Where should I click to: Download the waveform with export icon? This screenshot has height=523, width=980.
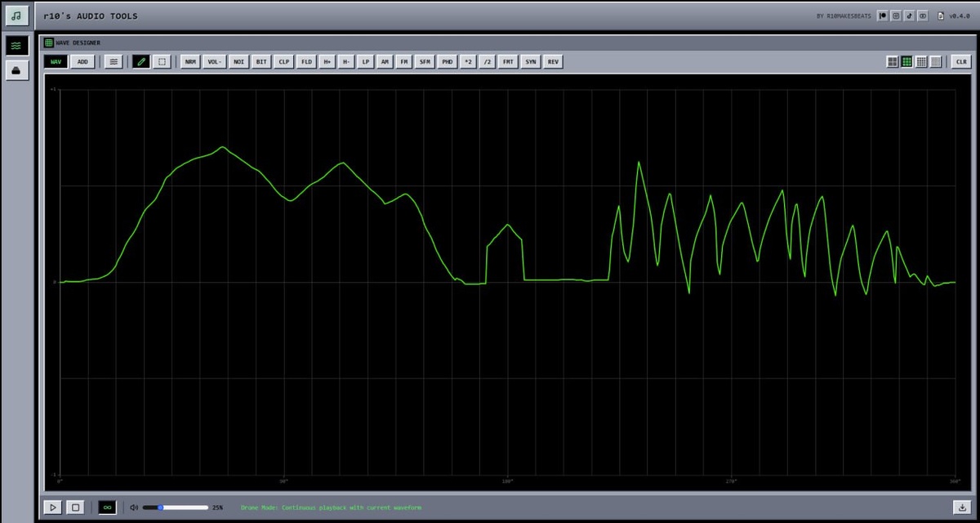(960, 507)
